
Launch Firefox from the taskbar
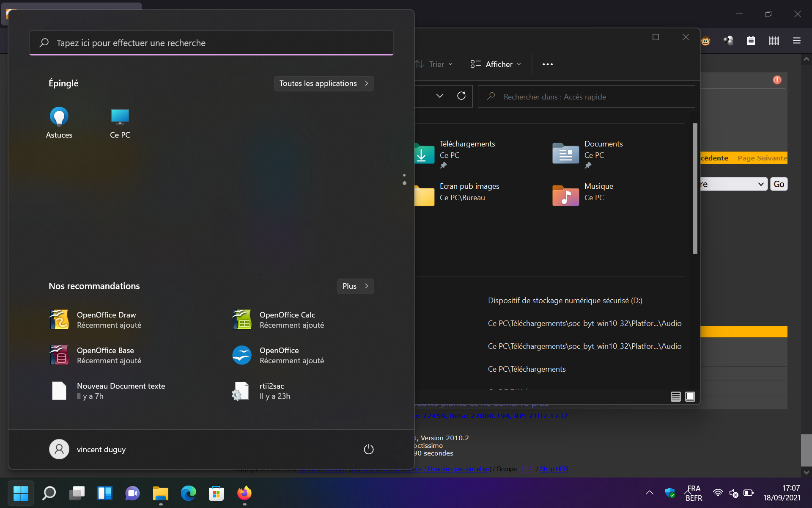click(x=244, y=493)
